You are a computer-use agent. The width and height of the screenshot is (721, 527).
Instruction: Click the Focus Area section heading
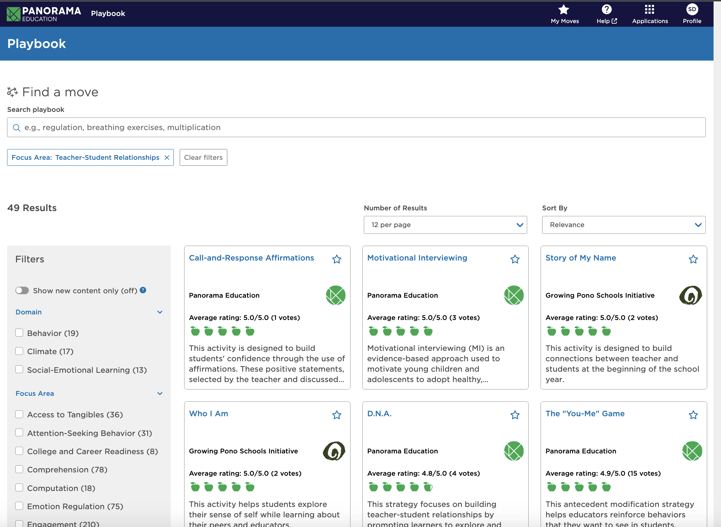point(35,394)
